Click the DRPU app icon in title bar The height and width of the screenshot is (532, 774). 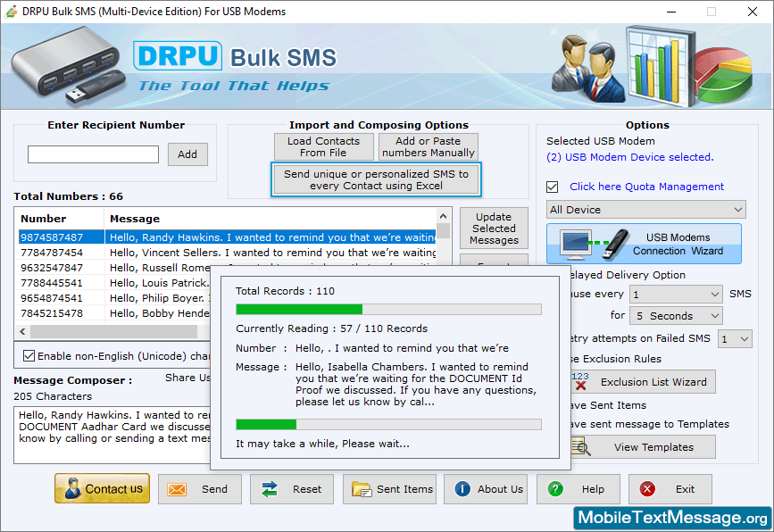[11, 12]
